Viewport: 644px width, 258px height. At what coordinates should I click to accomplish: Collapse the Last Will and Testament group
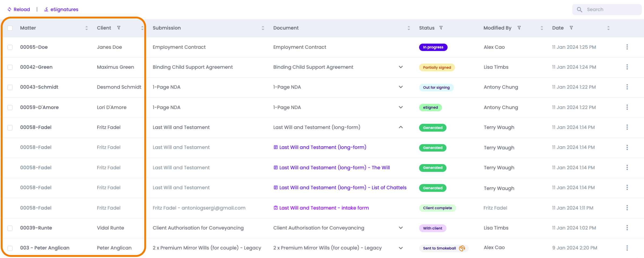(x=401, y=127)
